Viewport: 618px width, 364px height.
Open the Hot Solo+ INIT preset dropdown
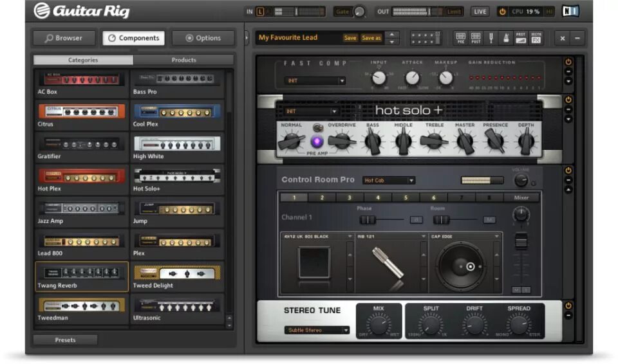[312, 111]
